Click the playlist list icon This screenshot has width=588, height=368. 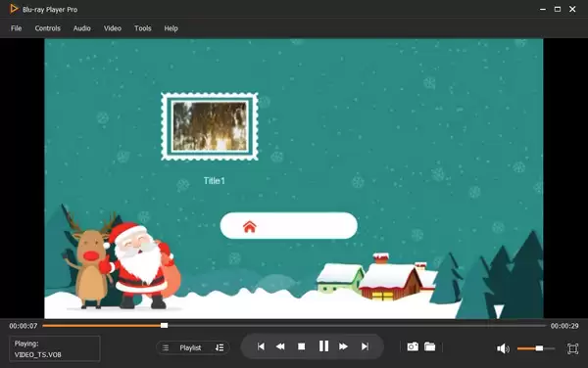[166, 347]
